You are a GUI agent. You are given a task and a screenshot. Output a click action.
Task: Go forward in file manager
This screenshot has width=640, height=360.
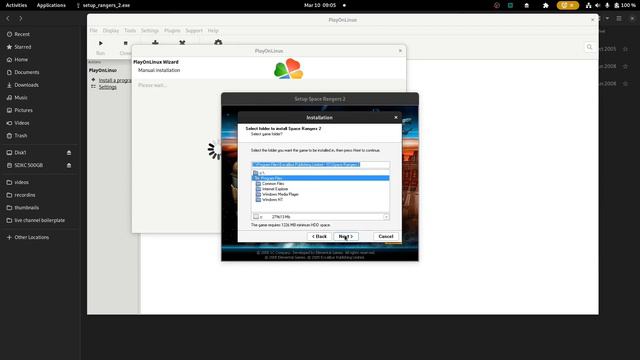point(20,18)
